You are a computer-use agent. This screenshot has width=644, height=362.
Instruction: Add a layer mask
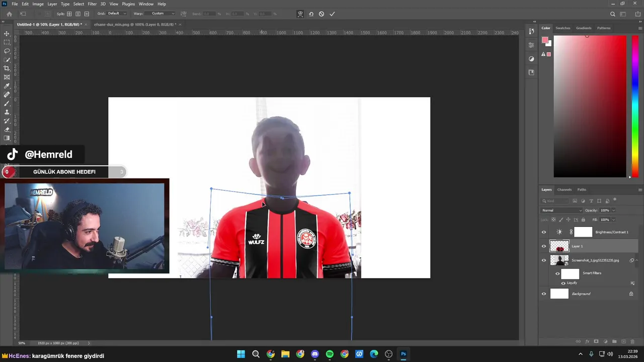tap(596, 342)
